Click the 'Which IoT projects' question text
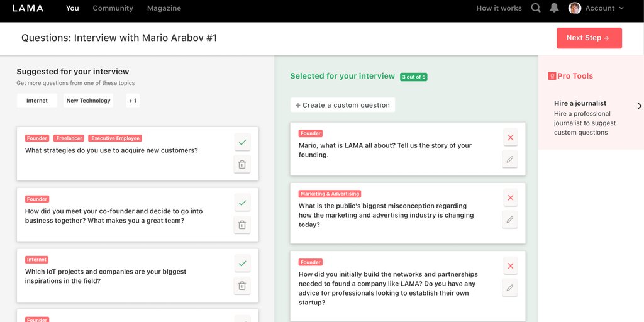 pyautogui.click(x=106, y=277)
